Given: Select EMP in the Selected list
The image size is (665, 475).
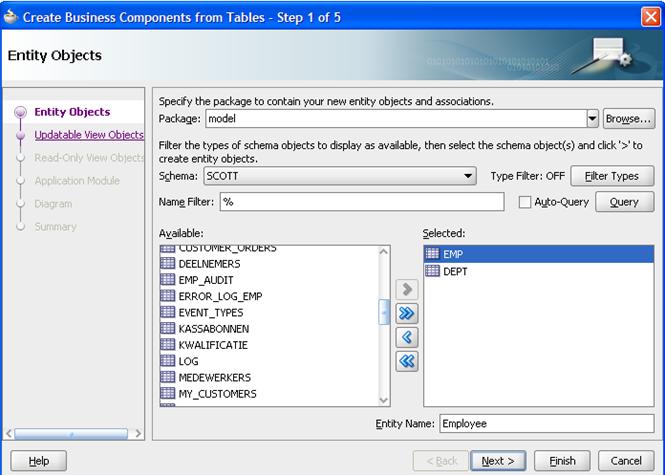Looking at the screenshot, I should tap(452, 254).
